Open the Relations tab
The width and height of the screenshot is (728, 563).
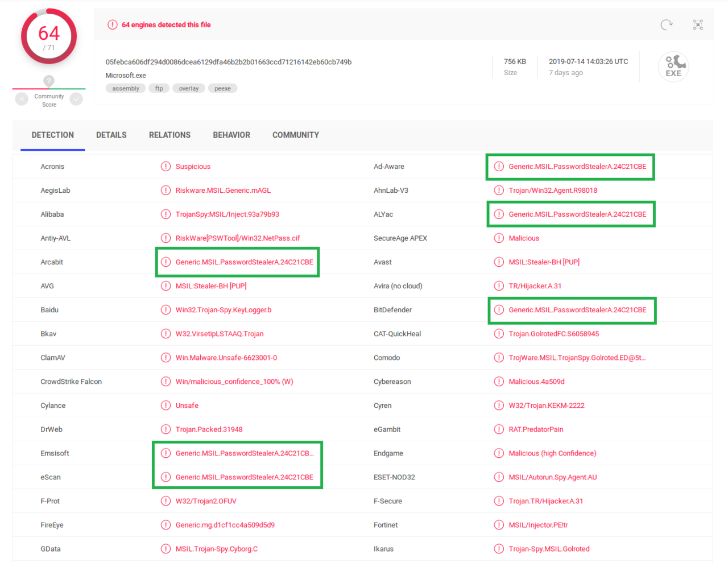[169, 135]
